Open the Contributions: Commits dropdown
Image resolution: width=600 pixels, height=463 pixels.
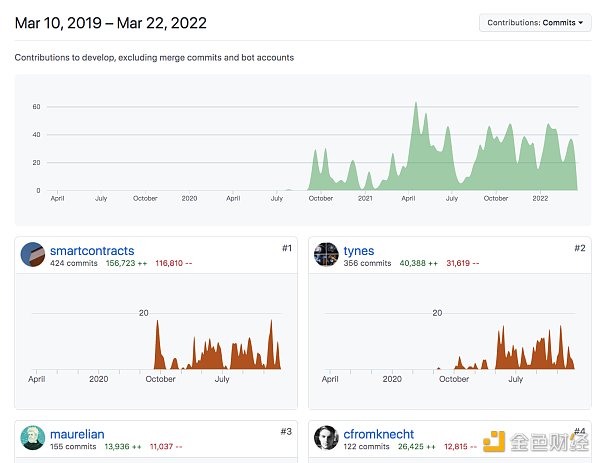[535, 22]
